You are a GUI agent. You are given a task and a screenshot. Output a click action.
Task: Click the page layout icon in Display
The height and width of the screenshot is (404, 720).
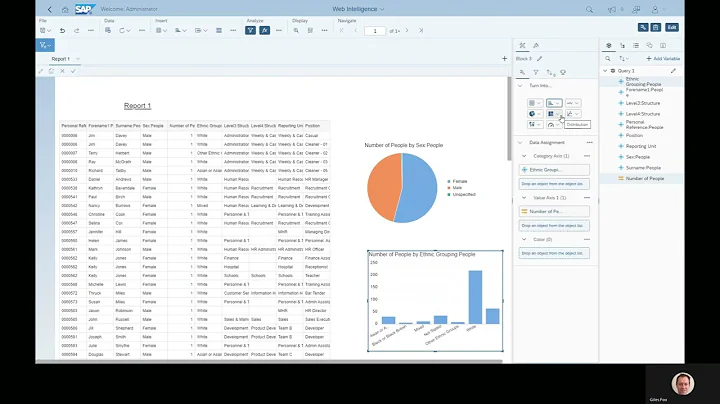(310, 30)
